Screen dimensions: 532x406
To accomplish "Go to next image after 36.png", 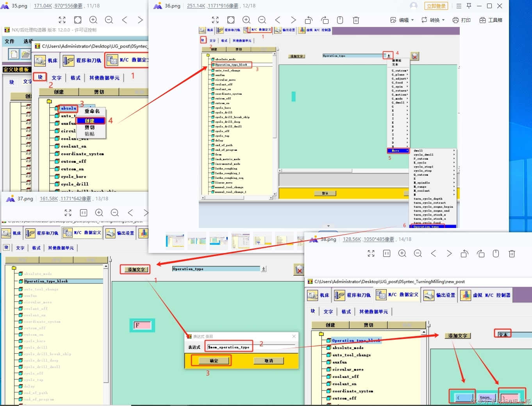I will (293, 20).
